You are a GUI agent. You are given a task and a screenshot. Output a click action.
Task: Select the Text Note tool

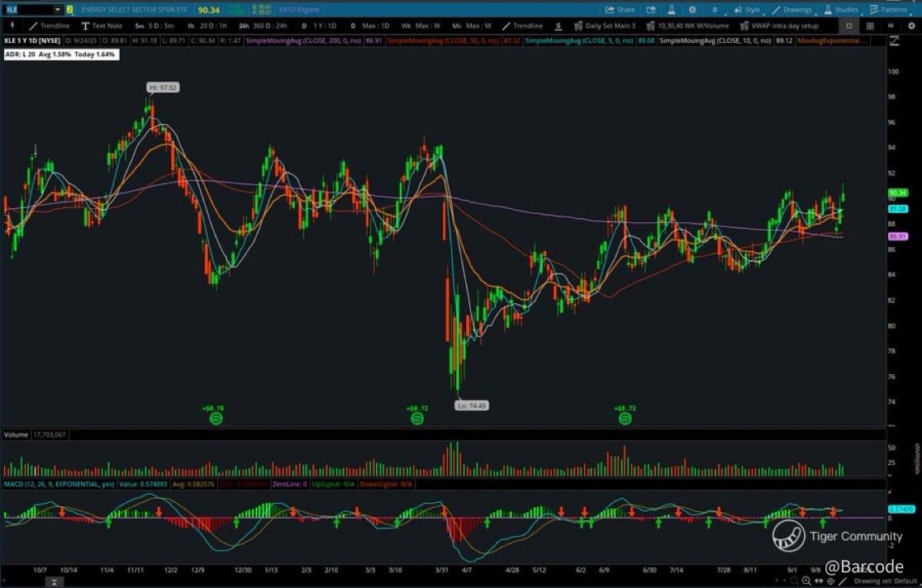tap(102, 26)
